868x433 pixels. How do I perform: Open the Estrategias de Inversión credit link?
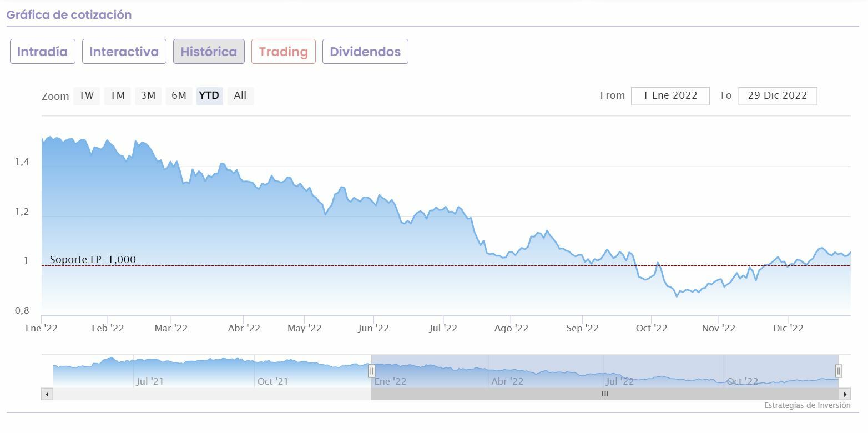click(x=807, y=405)
